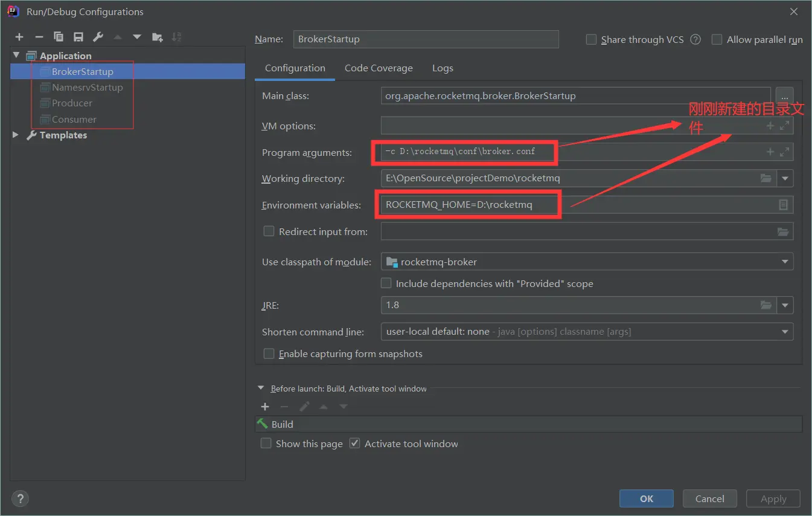The height and width of the screenshot is (516, 812).
Task: Toggle Show this page checkbox
Action: (x=266, y=443)
